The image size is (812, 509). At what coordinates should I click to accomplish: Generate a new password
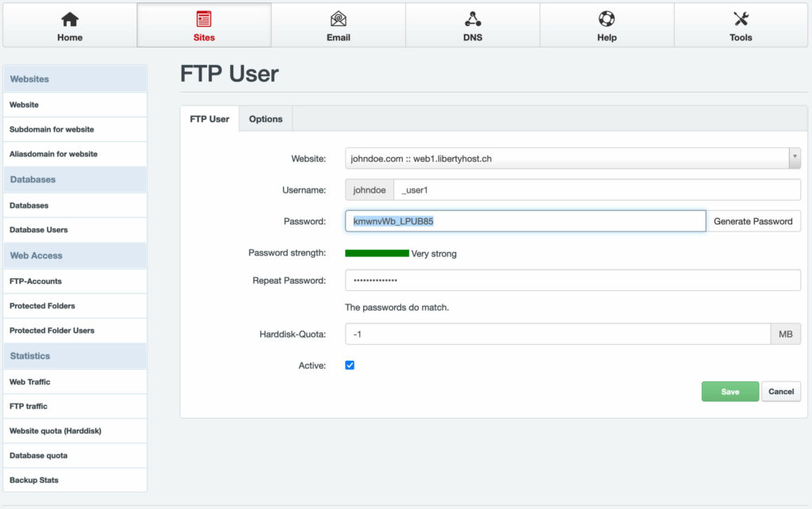pyautogui.click(x=753, y=221)
